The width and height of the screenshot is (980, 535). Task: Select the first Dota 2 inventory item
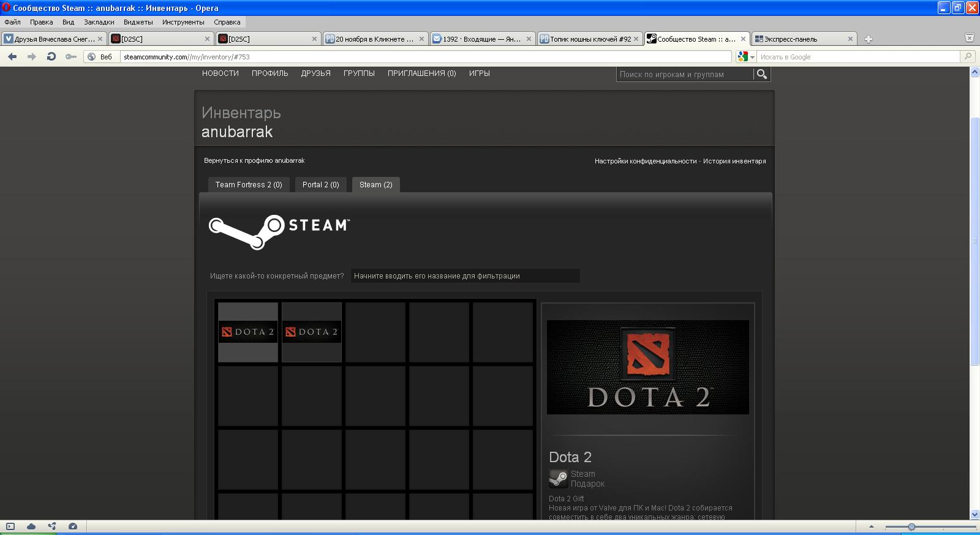click(248, 332)
